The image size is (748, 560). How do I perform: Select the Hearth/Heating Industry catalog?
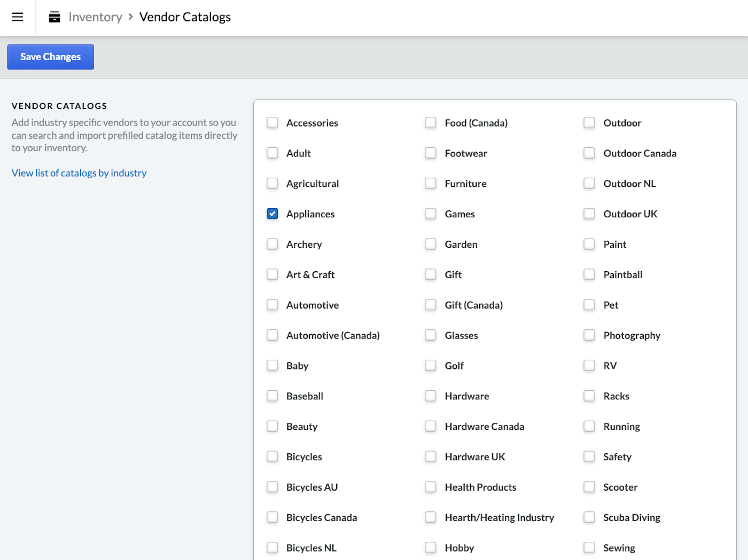(x=431, y=517)
